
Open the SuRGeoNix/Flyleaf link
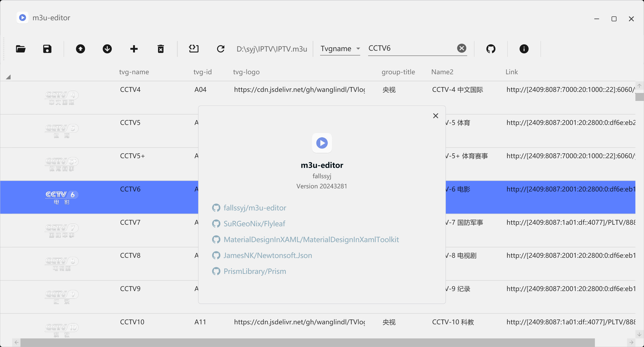tap(254, 224)
